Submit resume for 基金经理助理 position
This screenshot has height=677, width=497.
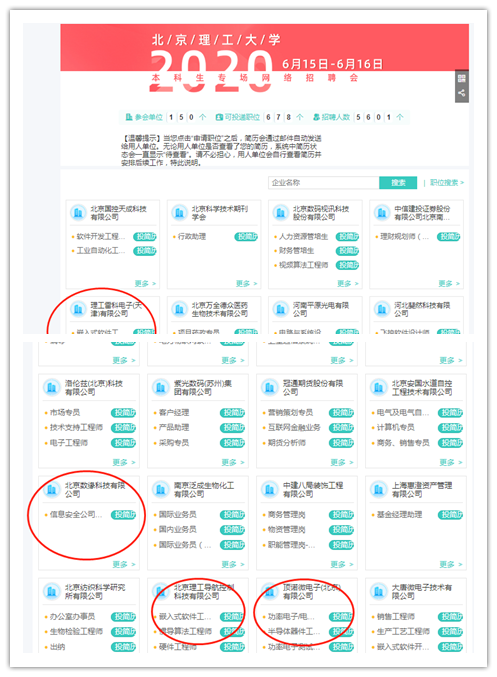[450, 515]
